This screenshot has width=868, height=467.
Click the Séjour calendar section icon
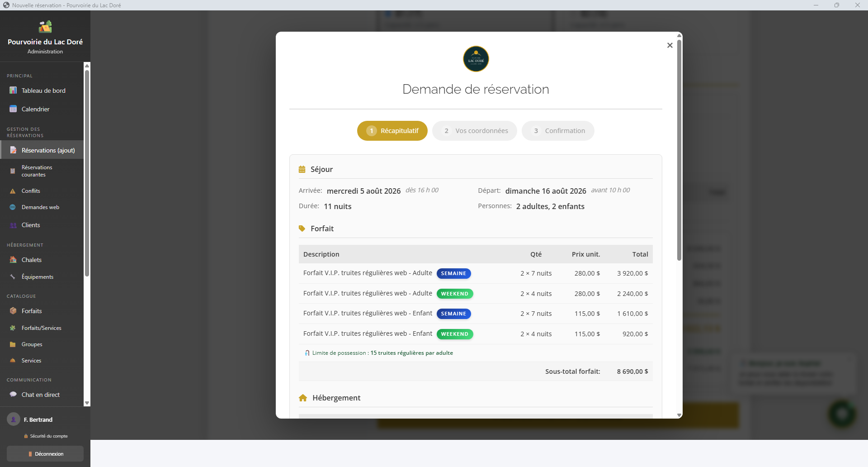[302, 169]
